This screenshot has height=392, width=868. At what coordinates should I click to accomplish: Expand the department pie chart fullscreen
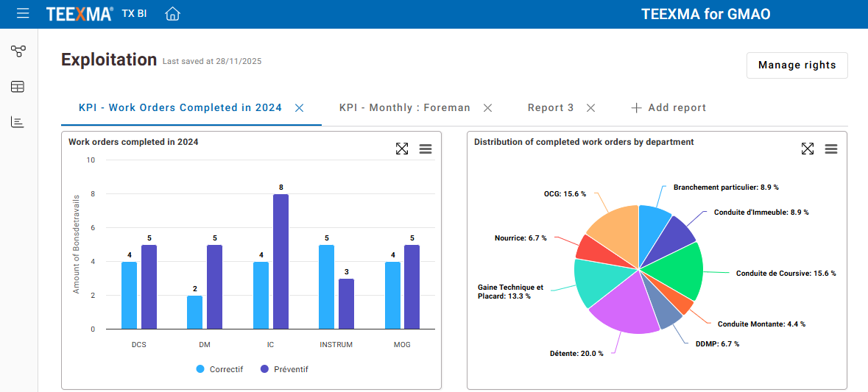click(808, 149)
